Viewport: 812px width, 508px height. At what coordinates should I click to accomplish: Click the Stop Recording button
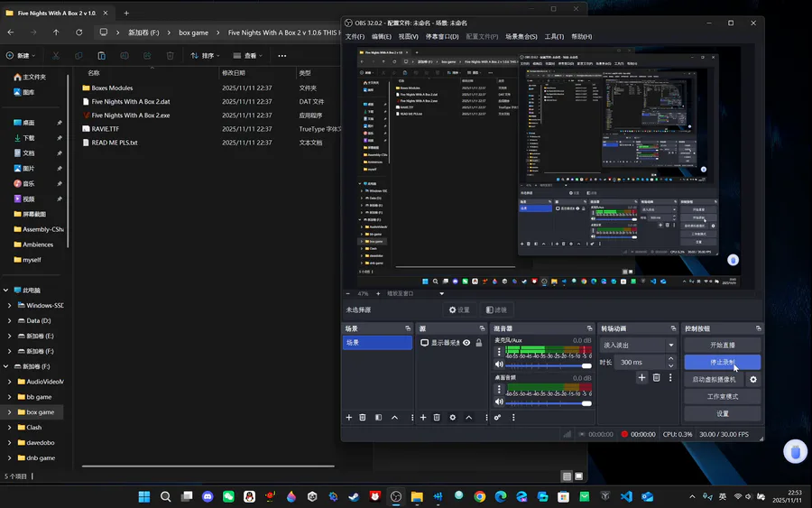tap(723, 362)
